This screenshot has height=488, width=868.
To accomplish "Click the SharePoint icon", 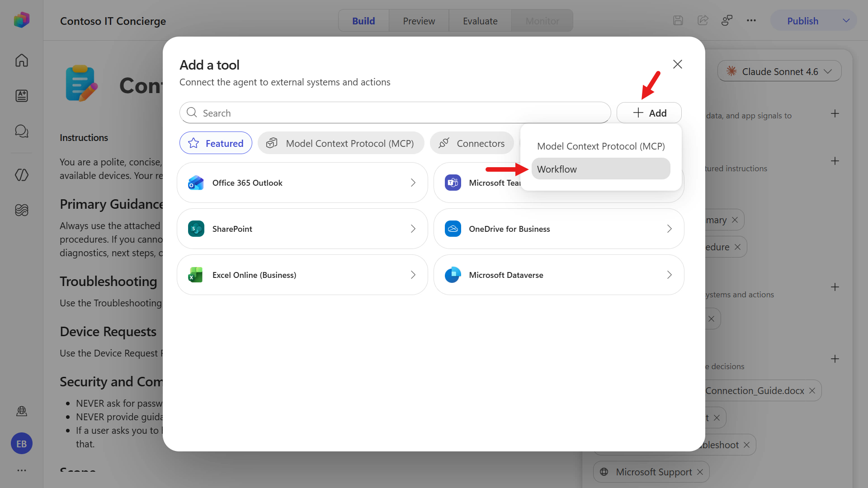I will [196, 229].
